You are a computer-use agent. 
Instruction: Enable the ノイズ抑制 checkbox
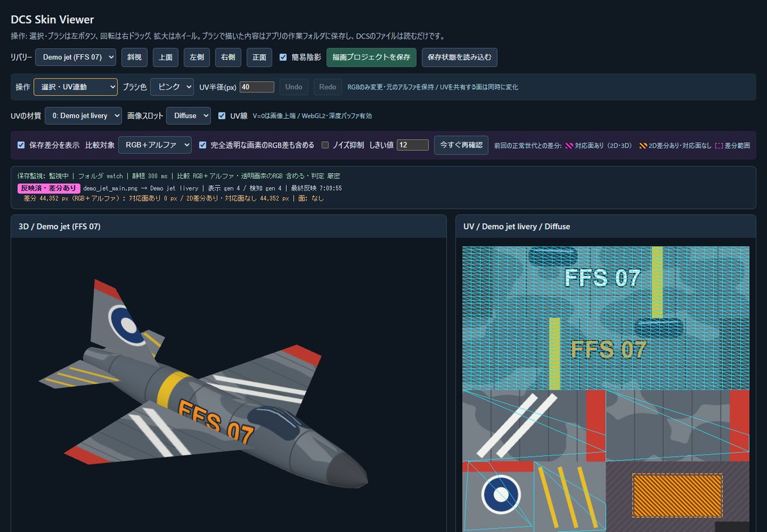325,145
